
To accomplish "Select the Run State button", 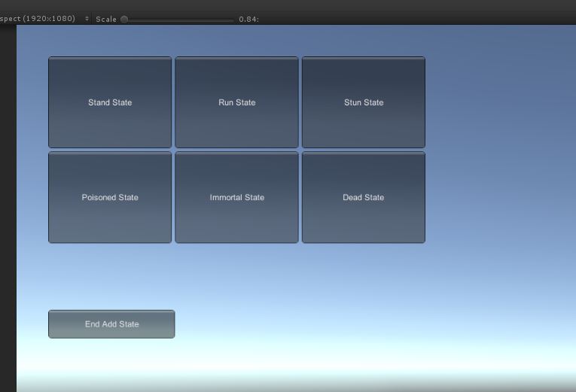I will [x=237, y=102].
